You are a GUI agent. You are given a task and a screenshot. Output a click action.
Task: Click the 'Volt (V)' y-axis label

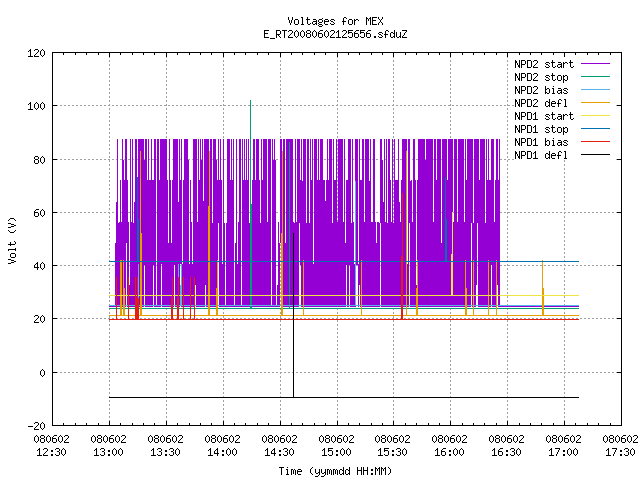[13, 240]
